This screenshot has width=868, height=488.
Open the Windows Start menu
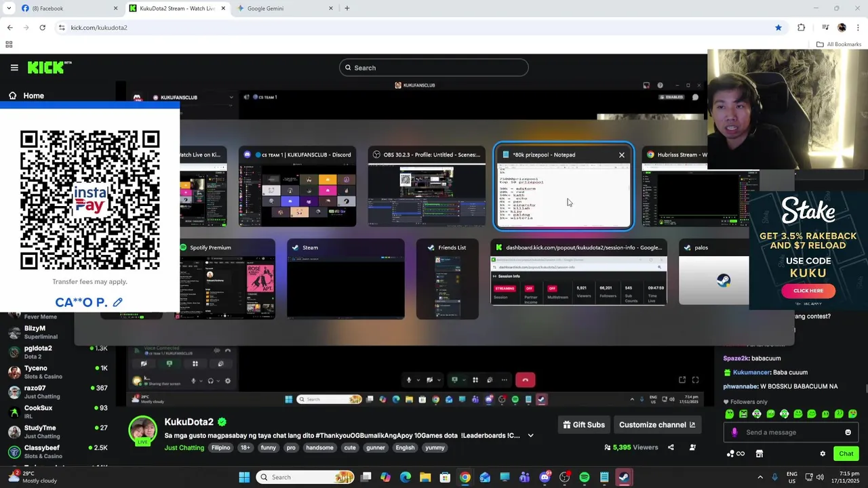(x=244, y=477)
